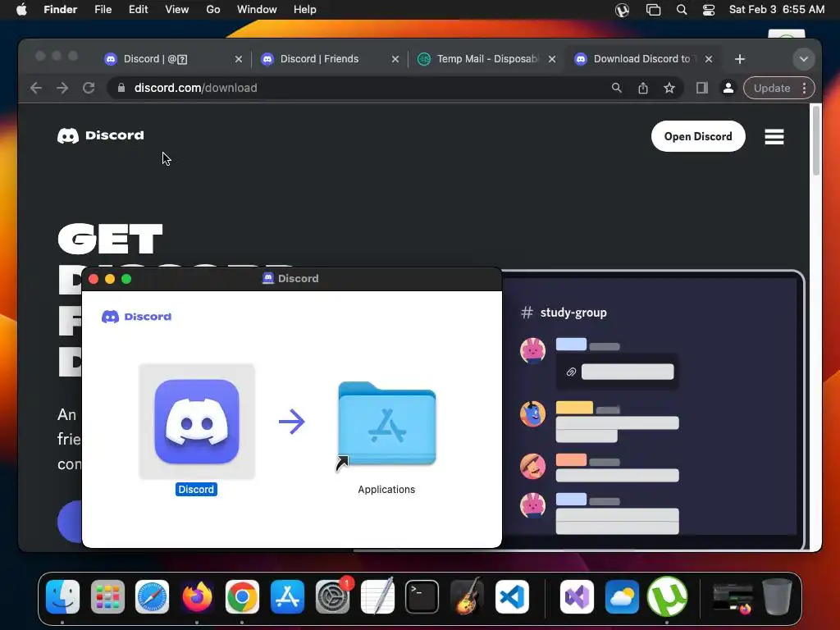Click the page vertical scrollbar
Viewport: 840px width, 630px height.
[x=816, y=140]
